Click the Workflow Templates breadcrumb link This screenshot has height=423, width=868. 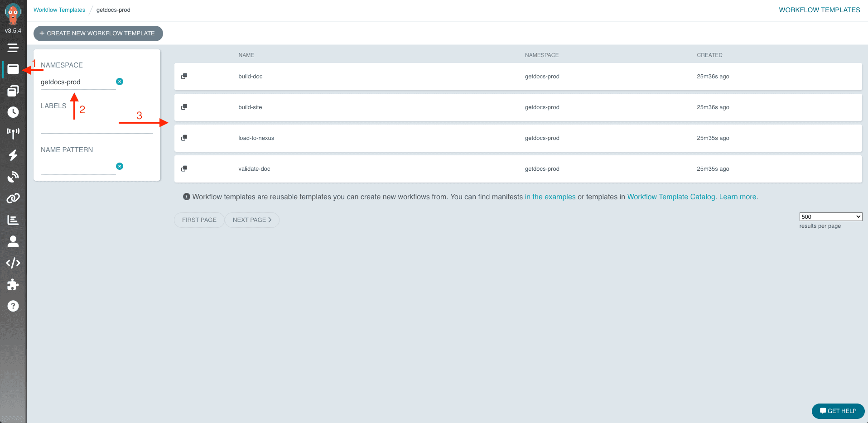(x=59, y=10)
